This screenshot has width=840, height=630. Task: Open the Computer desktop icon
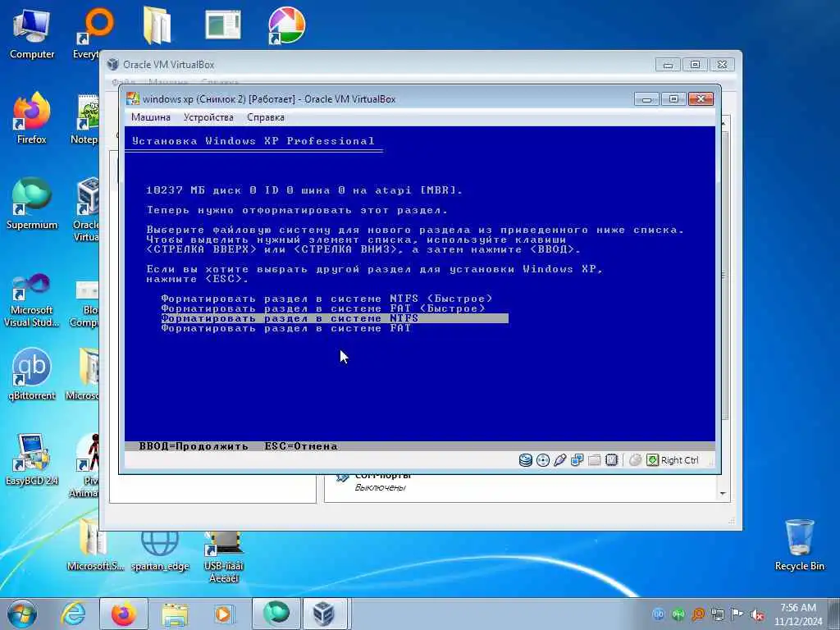[32, 34]
